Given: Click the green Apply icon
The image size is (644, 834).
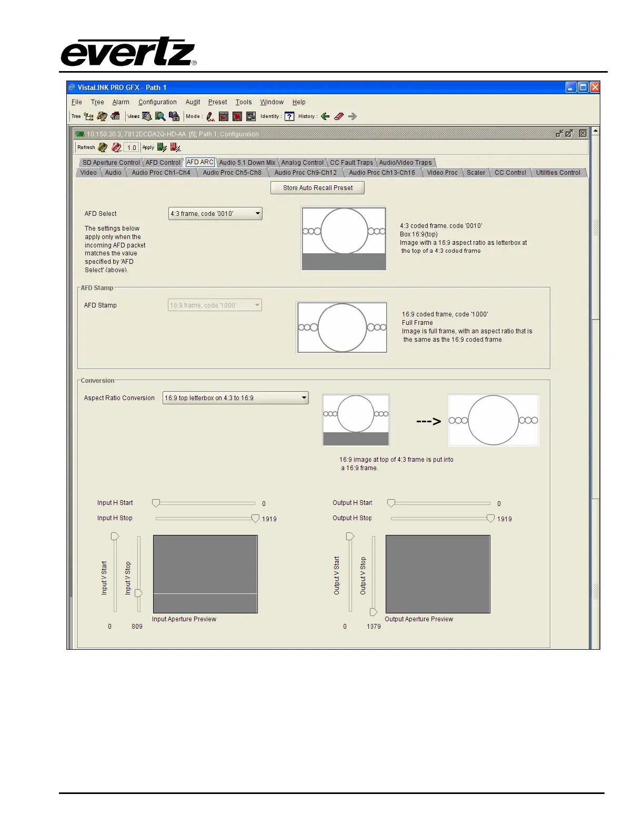Looking at the screenshot, I should pos(162,147).
